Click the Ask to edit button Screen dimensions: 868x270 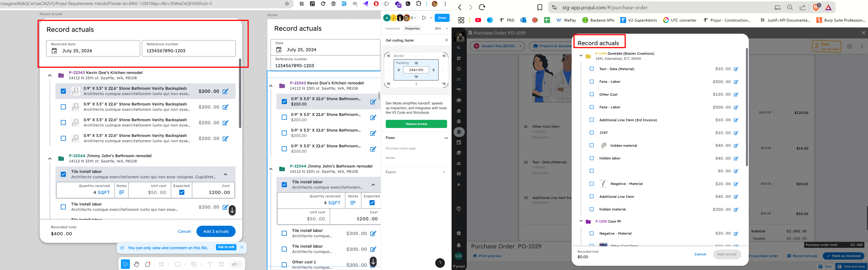[226, 247]
